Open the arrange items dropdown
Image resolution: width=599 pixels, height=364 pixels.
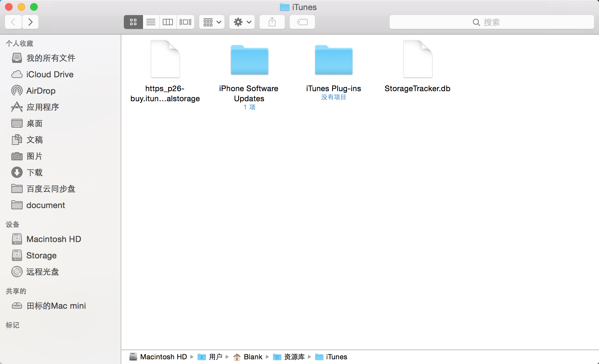[x=212, y=22]
